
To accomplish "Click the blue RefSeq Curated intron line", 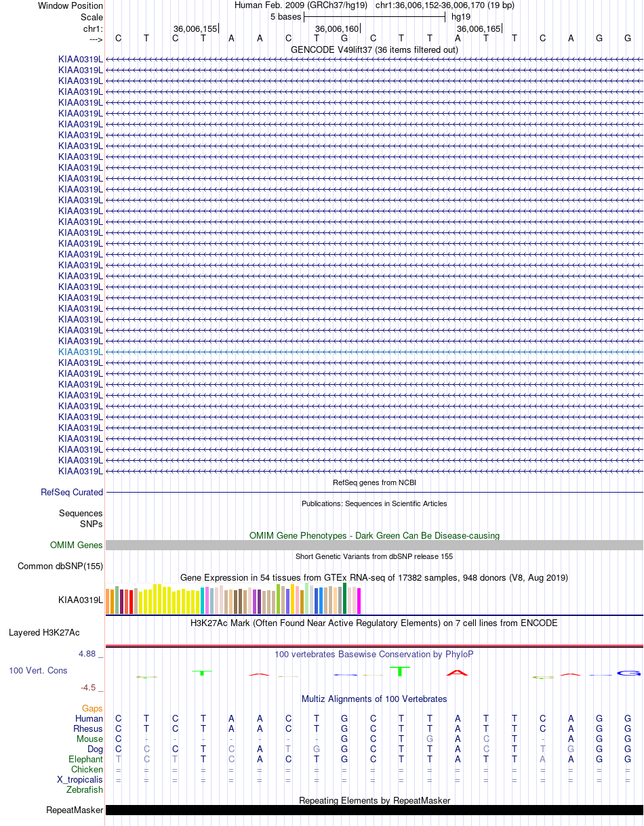I will pos(374,492).
